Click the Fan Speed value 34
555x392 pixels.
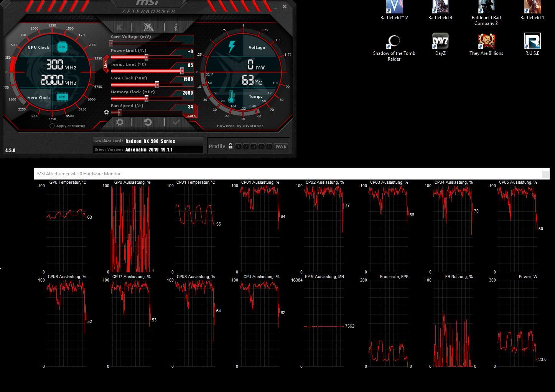[191, 107]
